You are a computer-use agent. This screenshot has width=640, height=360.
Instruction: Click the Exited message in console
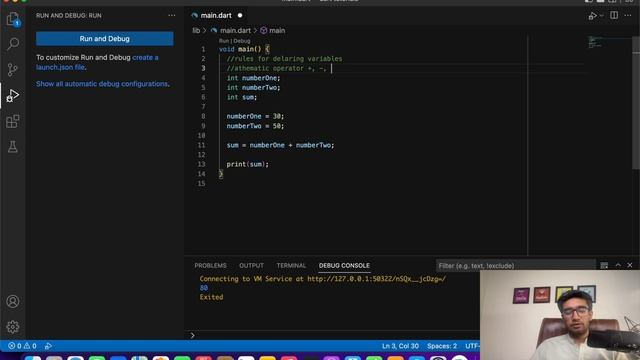point(211,297)
